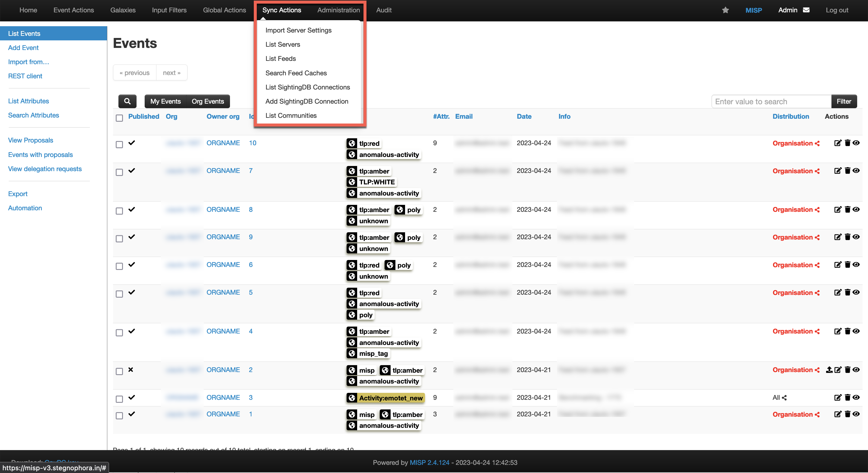The width and height of the screenshot is (868, 473).
Task: Delete event 7 using trash icon
Action: point(847,171)
